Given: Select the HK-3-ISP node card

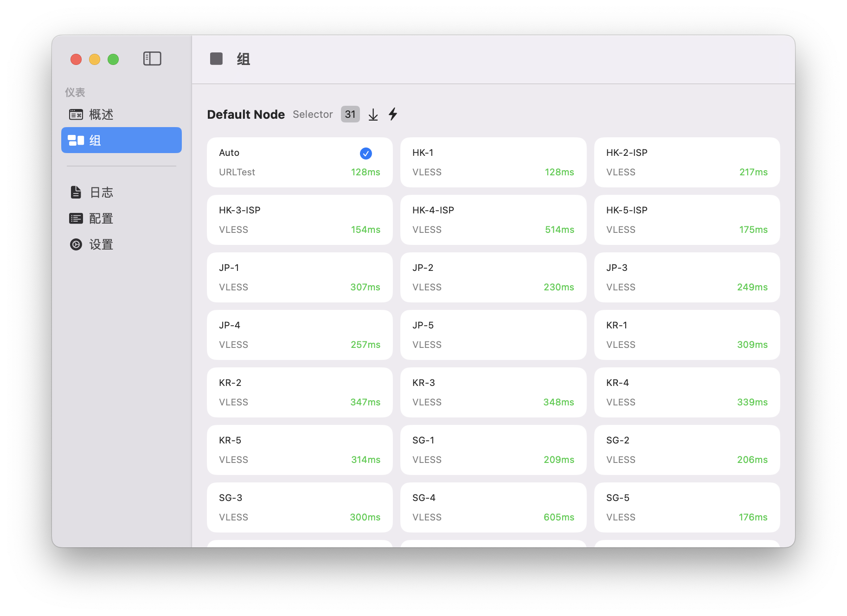Looking at the screenshot, I should click(300, 220).
